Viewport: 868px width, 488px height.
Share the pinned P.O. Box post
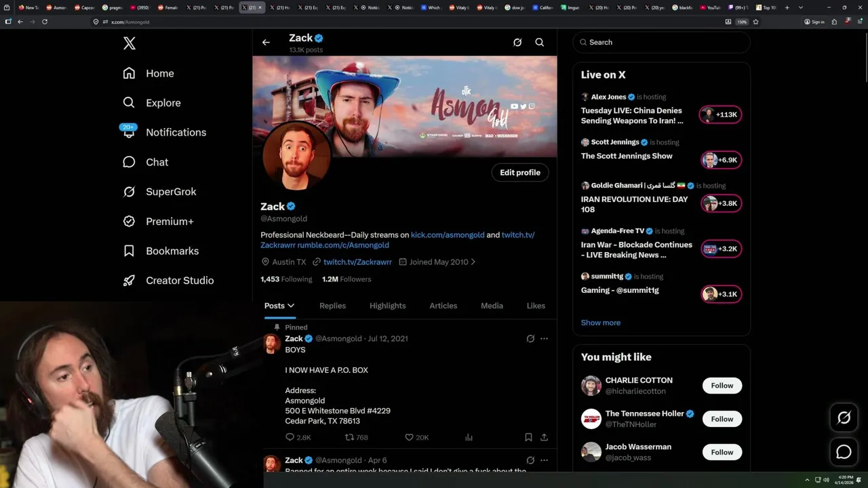click(x=544, y=438)
